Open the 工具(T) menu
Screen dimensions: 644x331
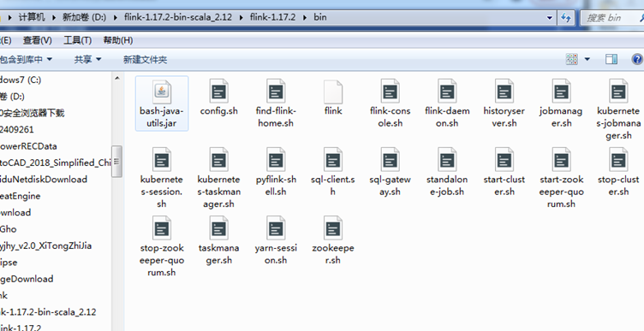pos(77,40)
